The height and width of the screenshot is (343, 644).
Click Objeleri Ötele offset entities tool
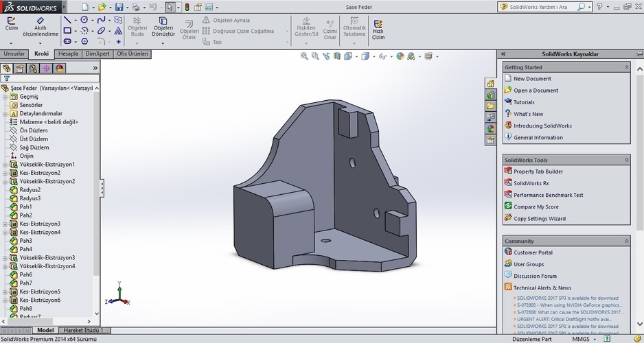(x=189, y=30)
